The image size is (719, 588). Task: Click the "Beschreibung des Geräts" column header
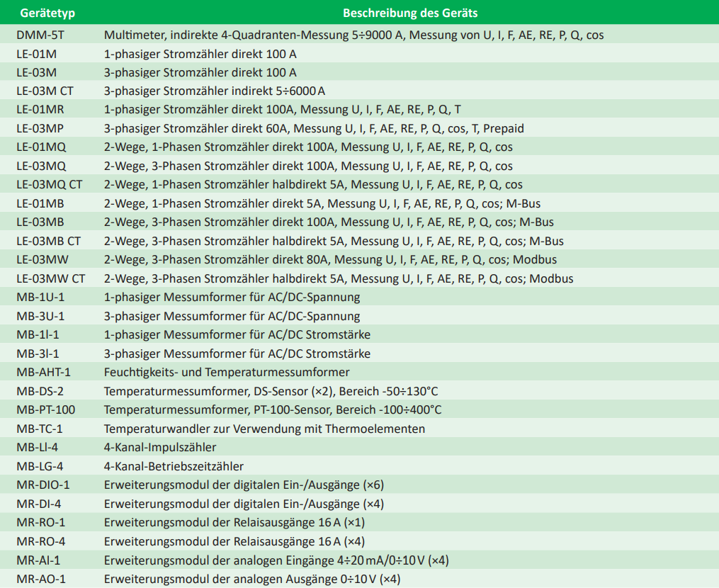click(410, 13)
